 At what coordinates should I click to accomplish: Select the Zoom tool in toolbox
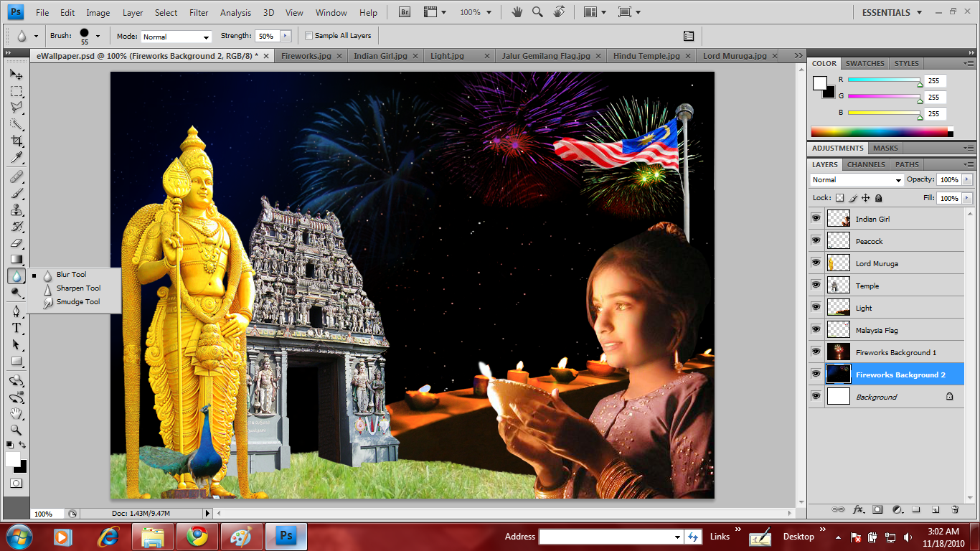coord(16,430)
